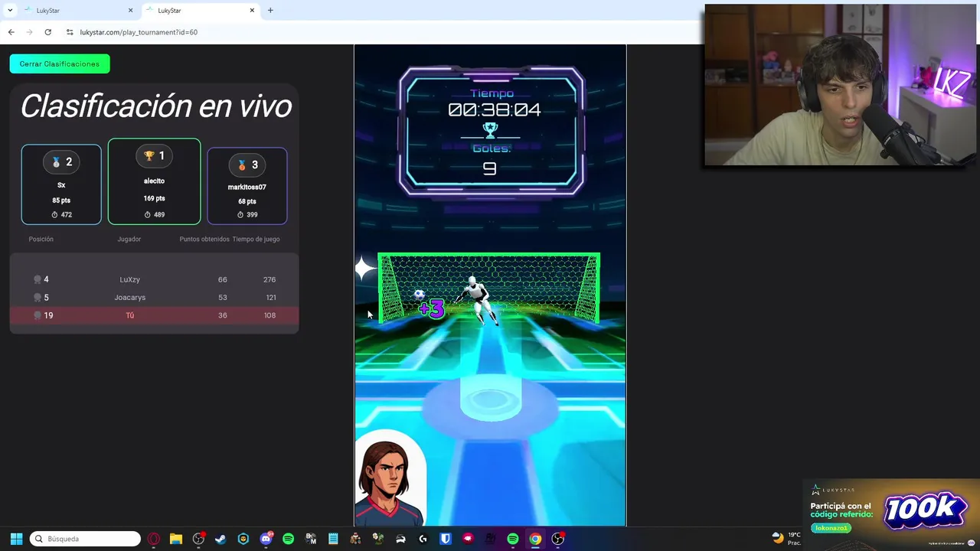Open Bitwarden from the taskbar
This screenshot has width=980, height=551.
(x=446, y=539)
